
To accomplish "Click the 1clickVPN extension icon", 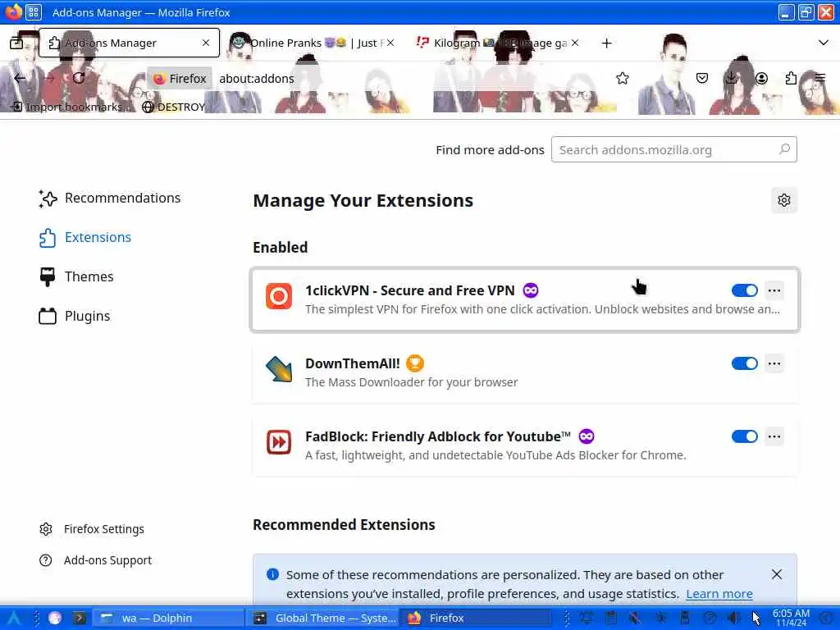I will 279,296.
